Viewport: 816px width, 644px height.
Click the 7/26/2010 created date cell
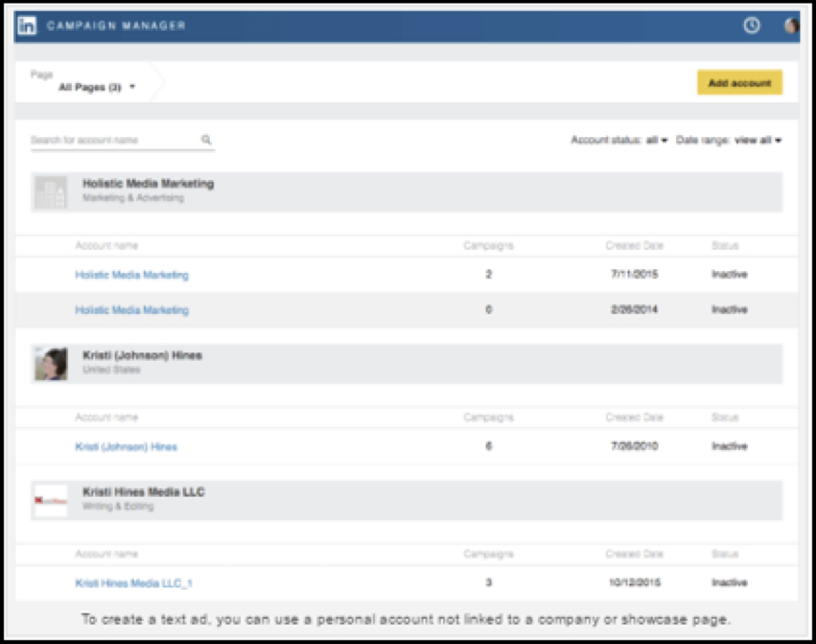click(x=634, y=446)
